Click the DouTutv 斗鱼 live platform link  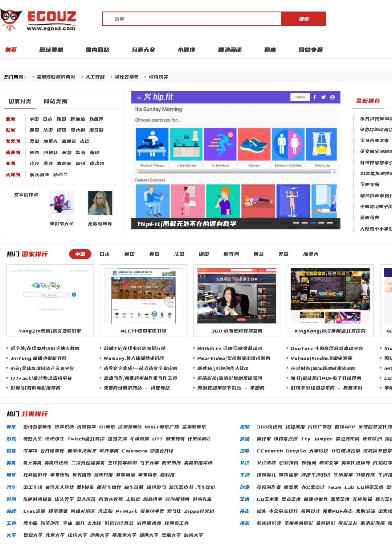(x=327, y=348)
